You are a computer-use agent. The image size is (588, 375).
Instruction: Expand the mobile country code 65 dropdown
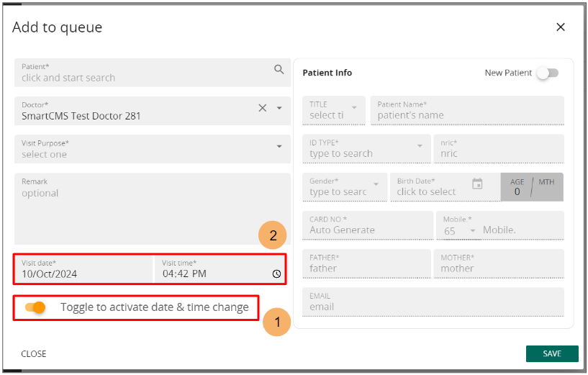pyautogui.click(x=460, y=231)
